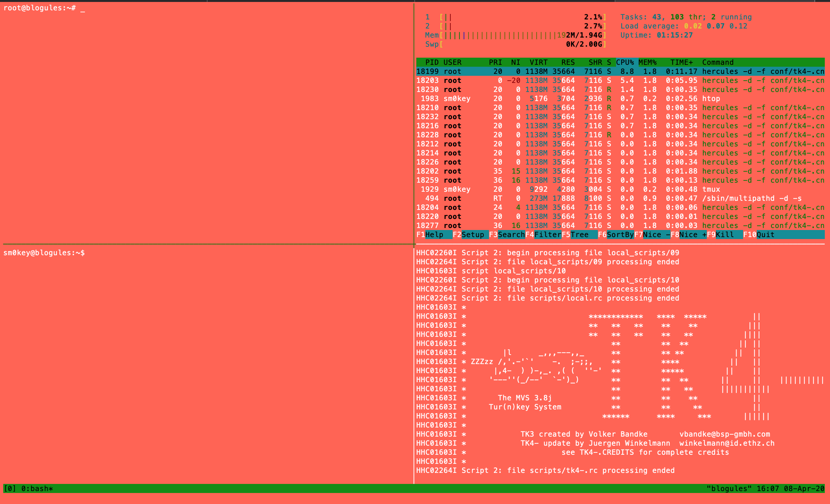Click winkelmann@id.ethz.ch email text
This screenshot has width=830, height=504.
[x=727, y=443]
